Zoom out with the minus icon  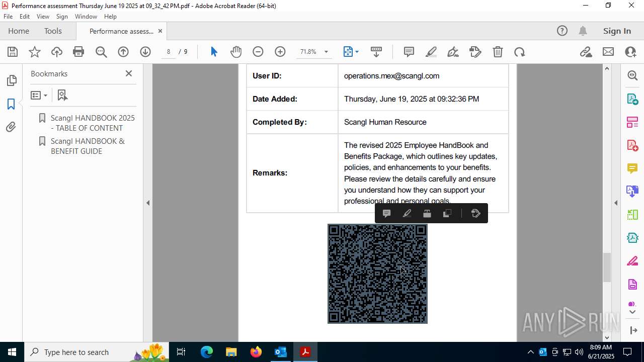[258, 52]
